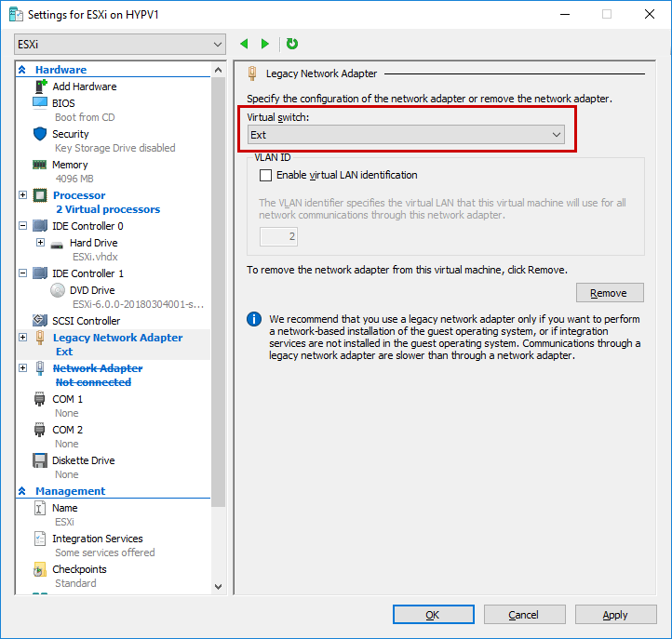This screenshot has width=672, height=639.
Task: Select the Diskette Drive floppy icon
Action: tap(40, 460)
